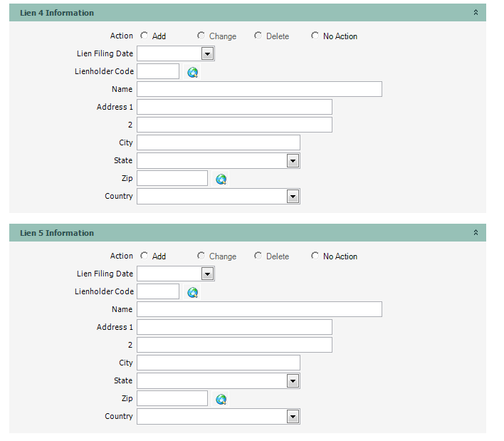The height and width of the screenshot is (441, 504).
Task: Open Zip lookup icon in Lien 4
Action: [x=221, y=179]
